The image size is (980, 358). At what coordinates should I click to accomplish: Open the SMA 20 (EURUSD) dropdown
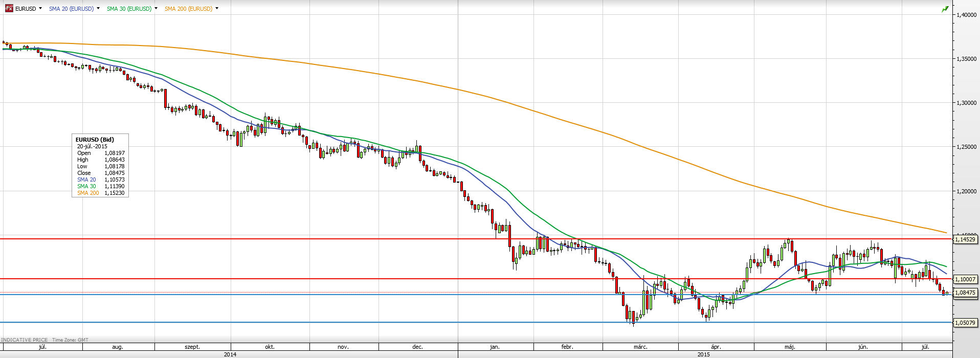98,9
